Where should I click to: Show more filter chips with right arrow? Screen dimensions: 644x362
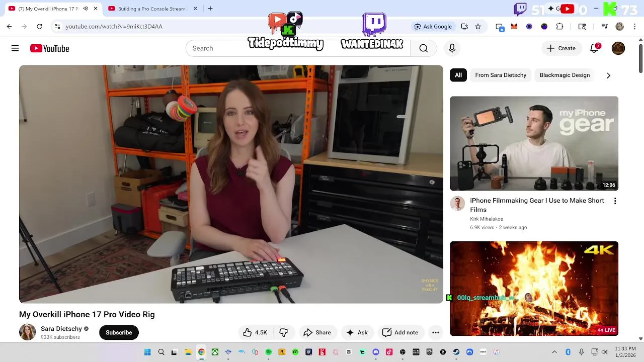pyautogui.click(x=608, y=75)
